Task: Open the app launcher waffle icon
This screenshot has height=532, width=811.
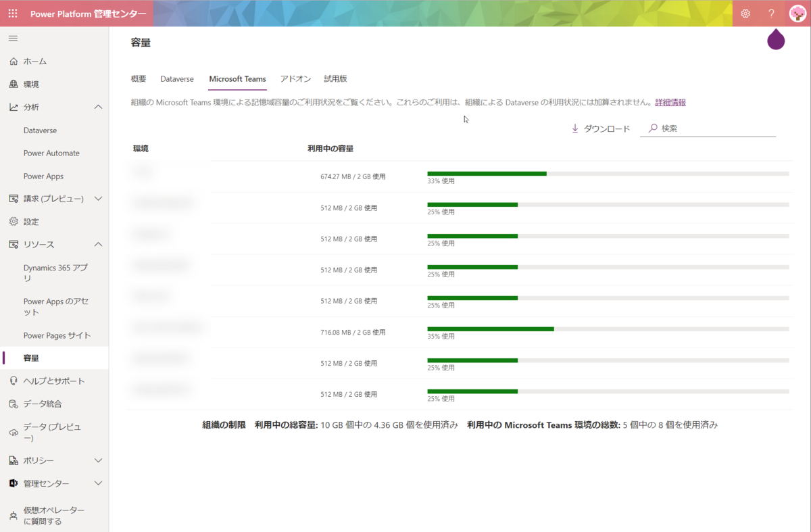Action: click(x=13, y=13)
